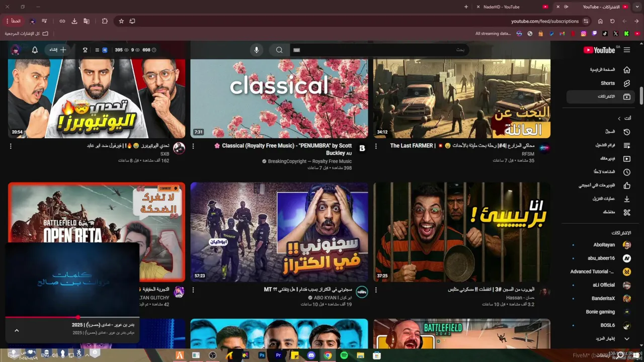This screenshot has height=362, width=644.
Task: Open options menu for Hassan prison escape video
Action: [376, 290]
